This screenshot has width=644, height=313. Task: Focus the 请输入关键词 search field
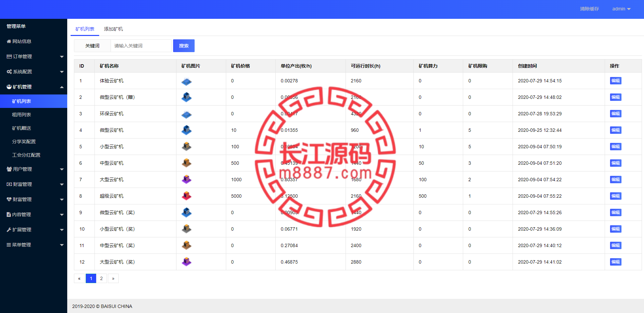tap(141, 46)
